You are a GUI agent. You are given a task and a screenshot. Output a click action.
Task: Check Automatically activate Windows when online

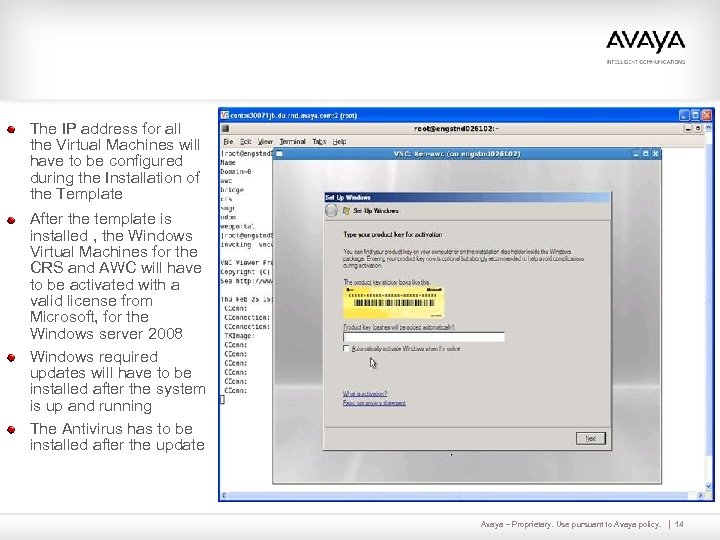(346, 349)
